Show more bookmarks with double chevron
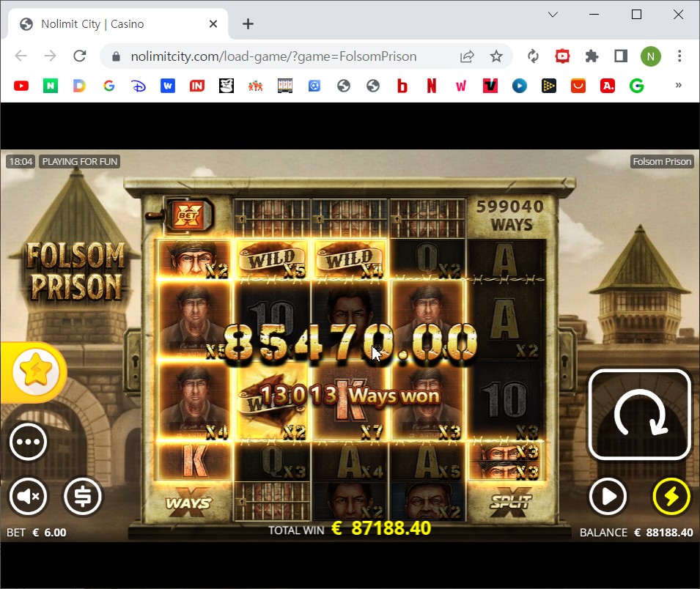The image size is (700, 589). (x=679, y=85)
